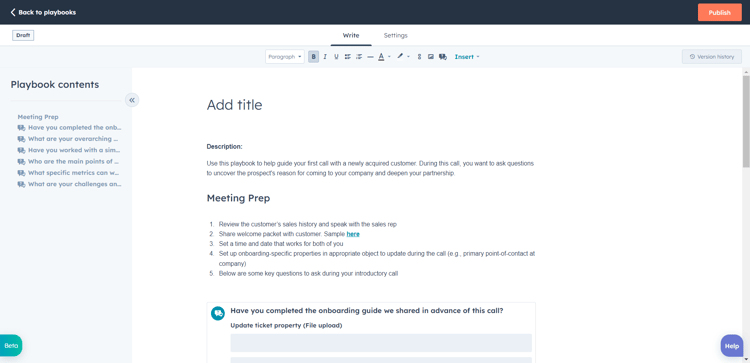Switch to the Settings tab
This screenshot has width=750, height=363.
[396, 35]
